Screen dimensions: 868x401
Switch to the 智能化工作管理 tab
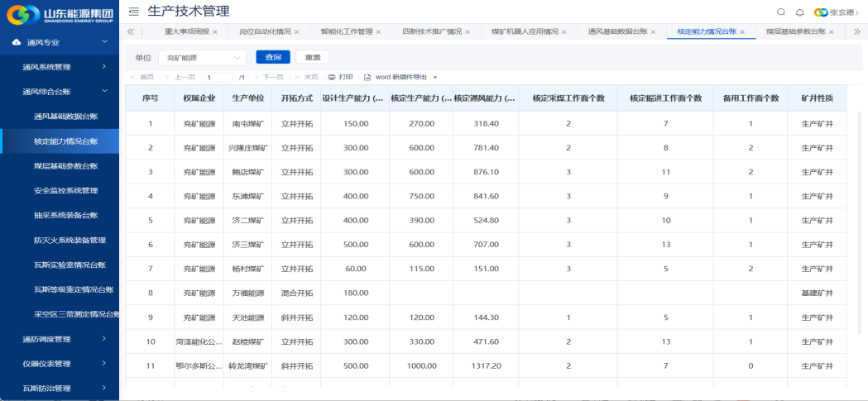347,31
